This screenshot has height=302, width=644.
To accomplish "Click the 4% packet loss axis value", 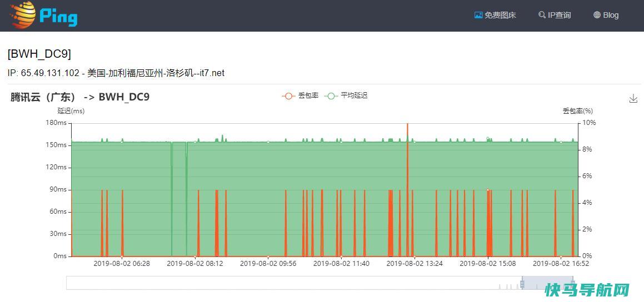I will click(x=587, y=203).
